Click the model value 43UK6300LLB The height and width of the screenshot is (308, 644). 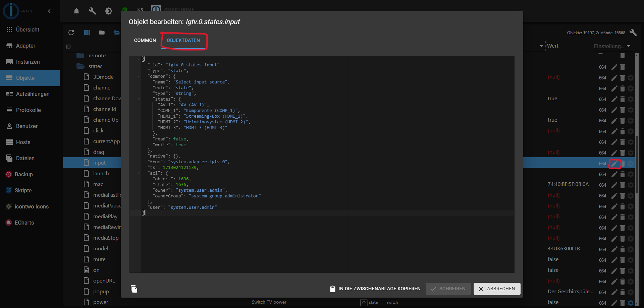click(564, 249)
